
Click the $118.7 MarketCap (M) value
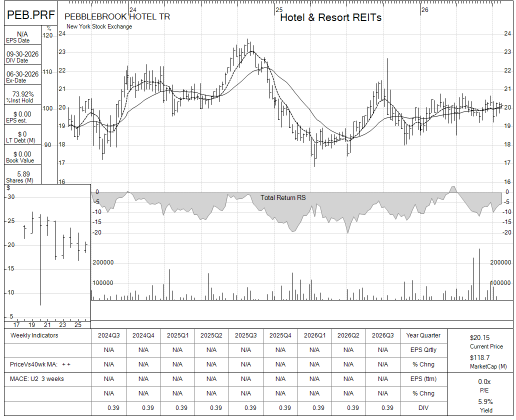(480, 357)
